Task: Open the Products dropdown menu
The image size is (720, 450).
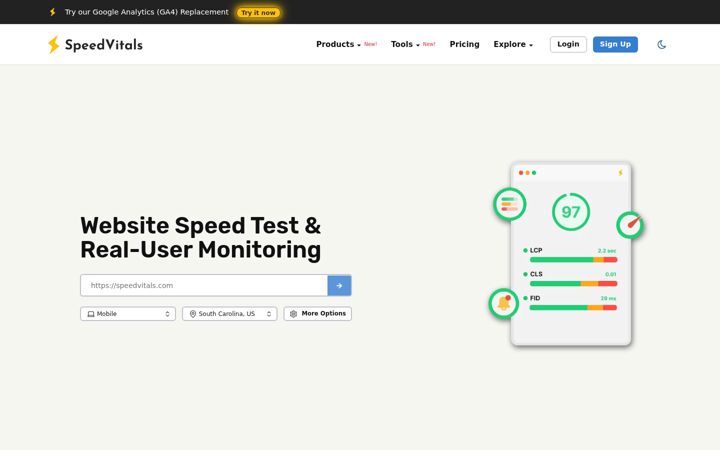Action: [338, 44]
